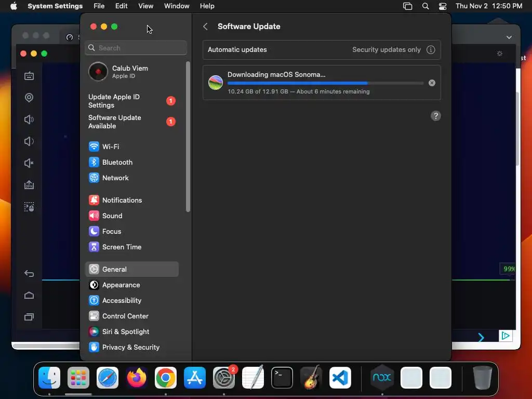The image size is (532, 399).
Task: Open Control Center settings in sidebar
Action: click(x=131, y=316)
